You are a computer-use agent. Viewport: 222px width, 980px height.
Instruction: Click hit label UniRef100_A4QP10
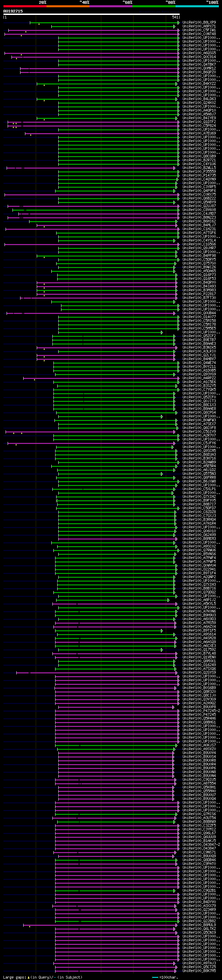[x=199, y=110]
